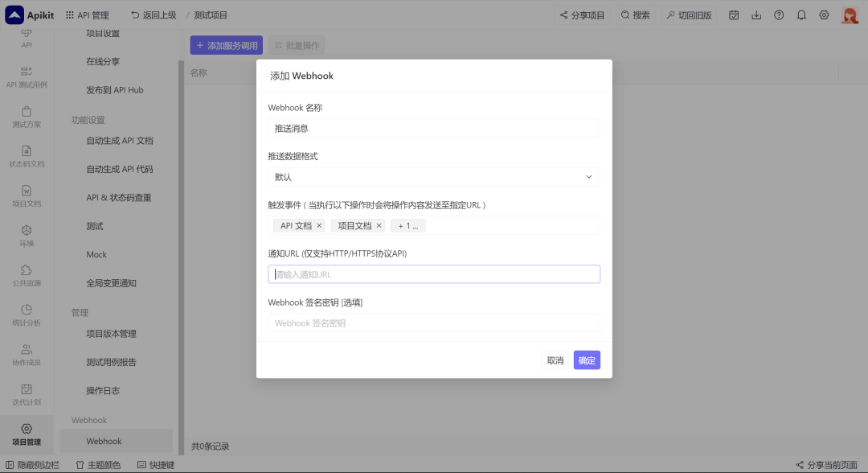Select Mock in the sidebar menu
868x473 pixels.
pos(96,254)
